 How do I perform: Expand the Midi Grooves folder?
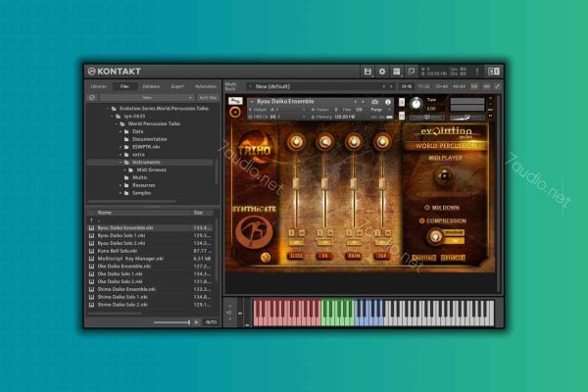[x=124, y=170]
